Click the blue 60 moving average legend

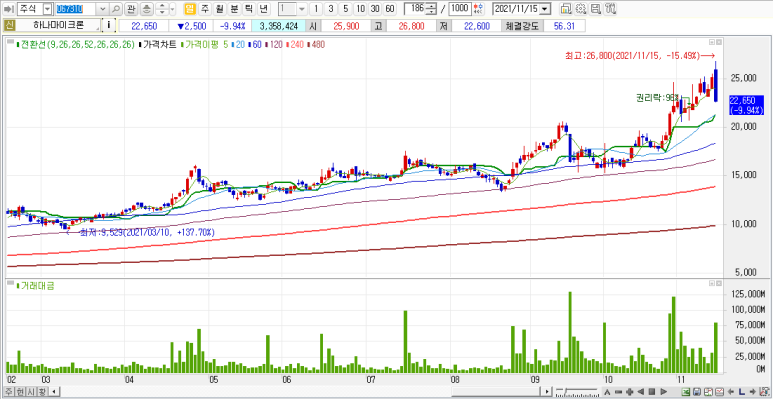click(x=255, y=44)
